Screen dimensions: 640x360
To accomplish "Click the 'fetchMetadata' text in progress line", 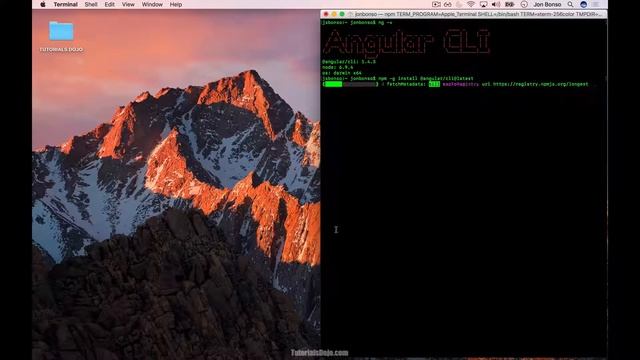I will tap(406, 84).
